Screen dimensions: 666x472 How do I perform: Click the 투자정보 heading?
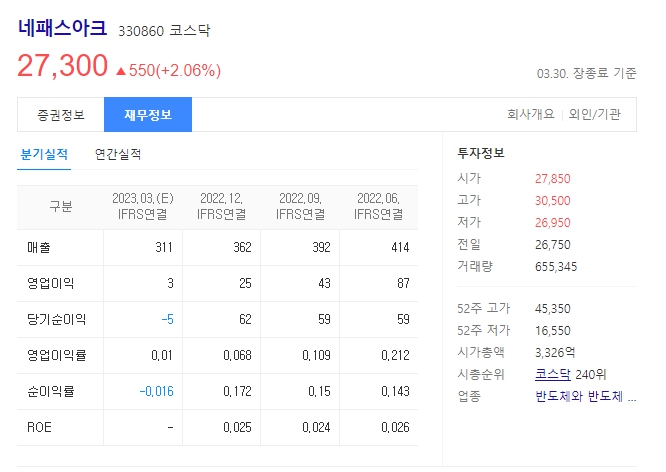click(x=481, y=153)
